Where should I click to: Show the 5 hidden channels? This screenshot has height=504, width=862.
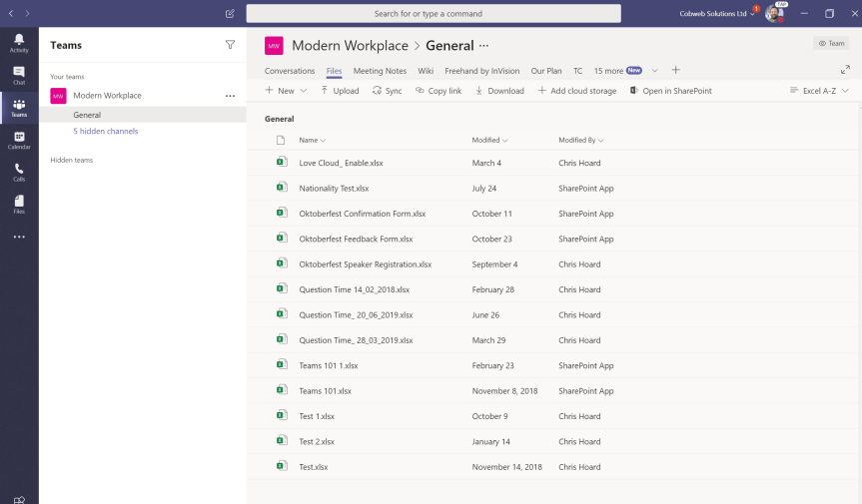point(106,131)
